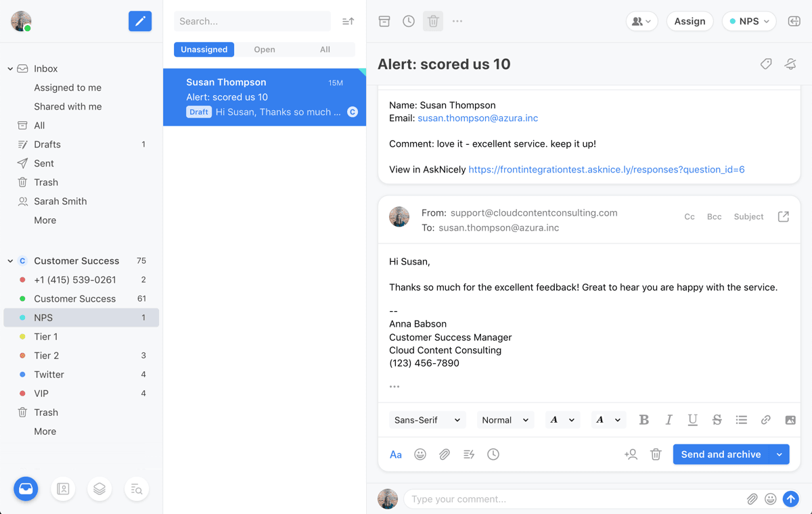Viewport: 812px width, 514px height.
Task: Snooze the conversation with the clock icon
Action: point(409,21)
